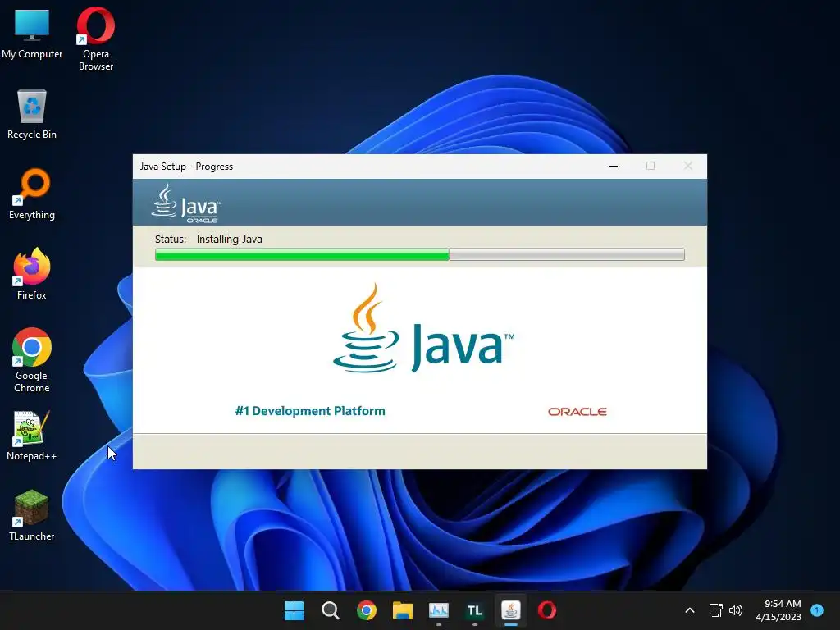Select the TLauncher desktop shortcut

32,516
